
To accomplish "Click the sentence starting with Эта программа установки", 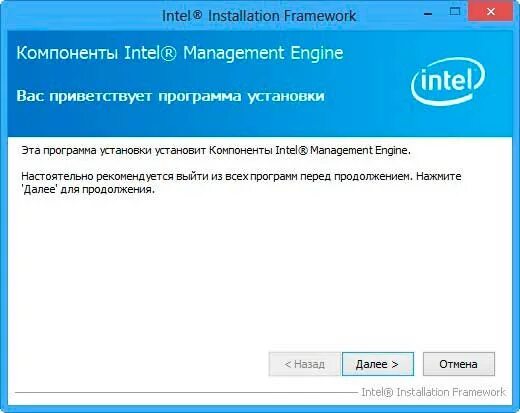I will point(216,150).
